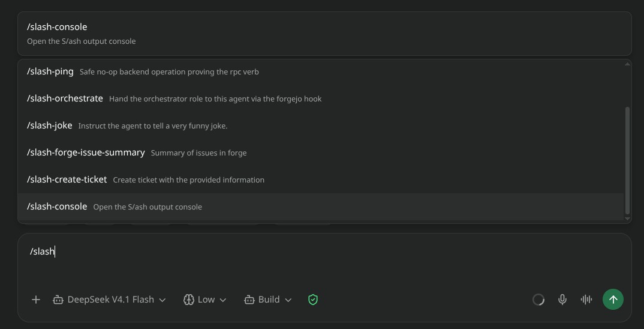Open voice mode waveform icon
The width and height of the screenshot is (644, 329).
[586, 300]
